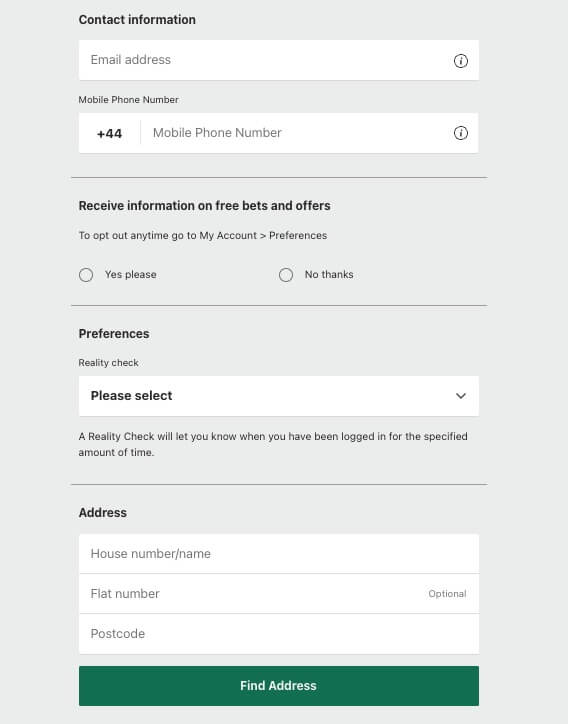Click the Reality Check explanation text
The height and width of the screenshot is (724, 568).
click(273, 444)
